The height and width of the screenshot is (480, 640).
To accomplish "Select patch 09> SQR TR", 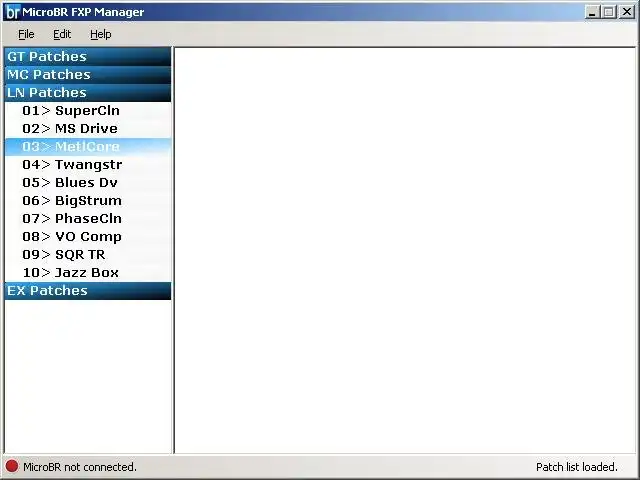I will (x=88, y=254).
